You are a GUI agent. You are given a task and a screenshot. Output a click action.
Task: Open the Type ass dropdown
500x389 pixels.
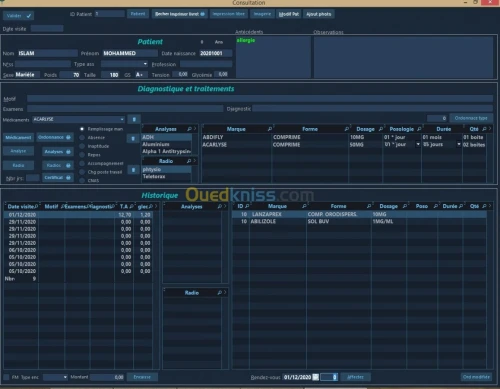145,64
